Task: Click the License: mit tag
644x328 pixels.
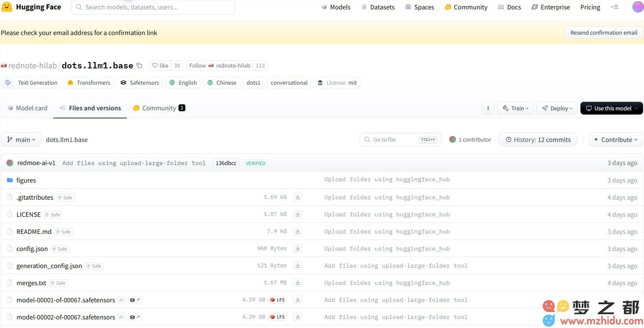Action: point(337,83)
